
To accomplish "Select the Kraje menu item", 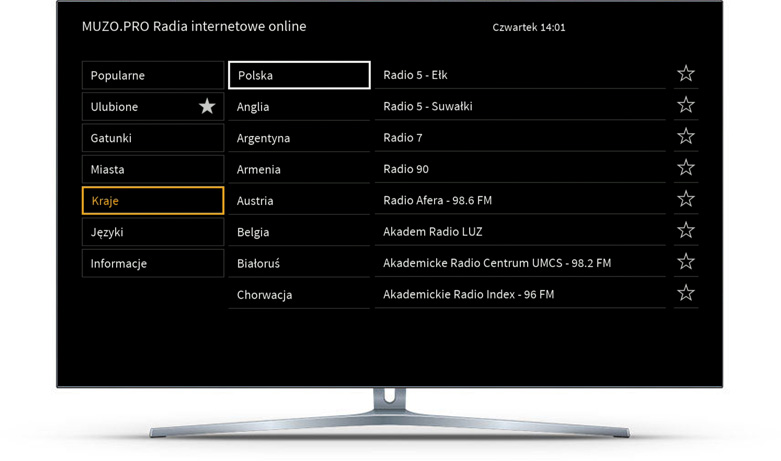I will [152, 201].
